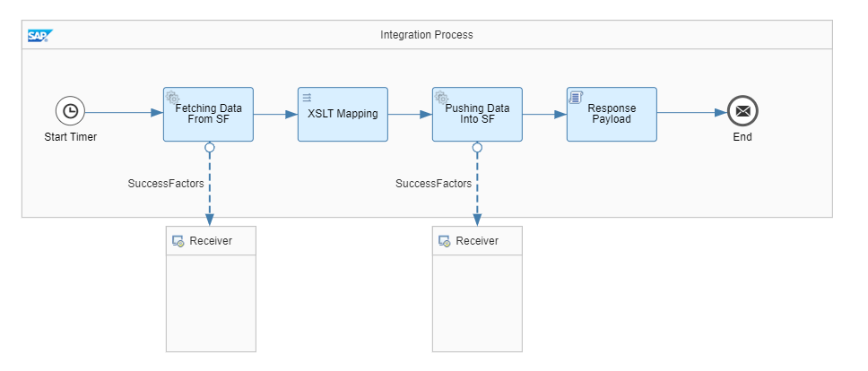Click arrow from Response Payload to End
The width and height of the screenshot is (868, 371).
(x=692, y=113)
